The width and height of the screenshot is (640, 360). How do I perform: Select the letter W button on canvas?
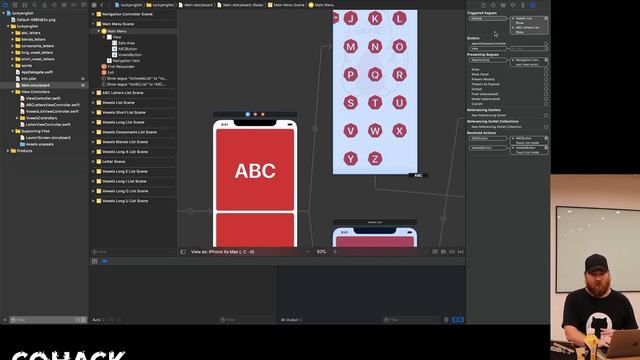coord(375,131)
